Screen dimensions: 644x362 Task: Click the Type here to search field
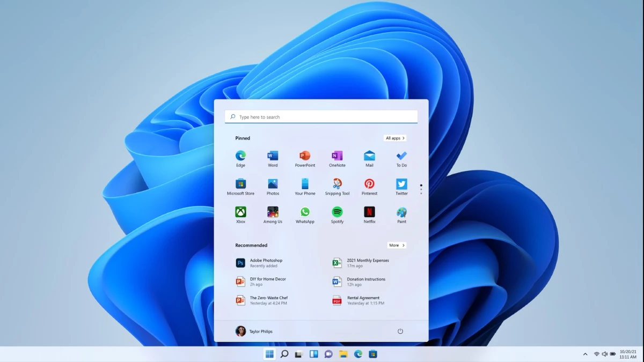pyautogui.click(x=321, y=117)
